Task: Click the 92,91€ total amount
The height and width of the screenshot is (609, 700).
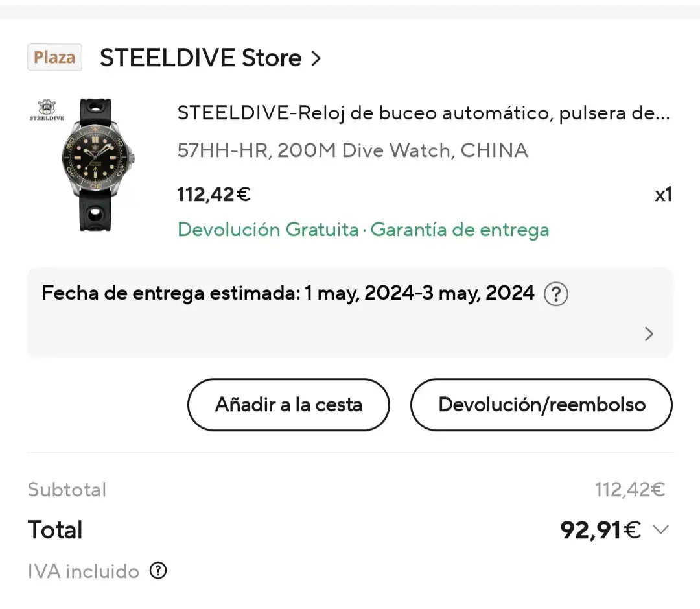Action: pos(600,530)
